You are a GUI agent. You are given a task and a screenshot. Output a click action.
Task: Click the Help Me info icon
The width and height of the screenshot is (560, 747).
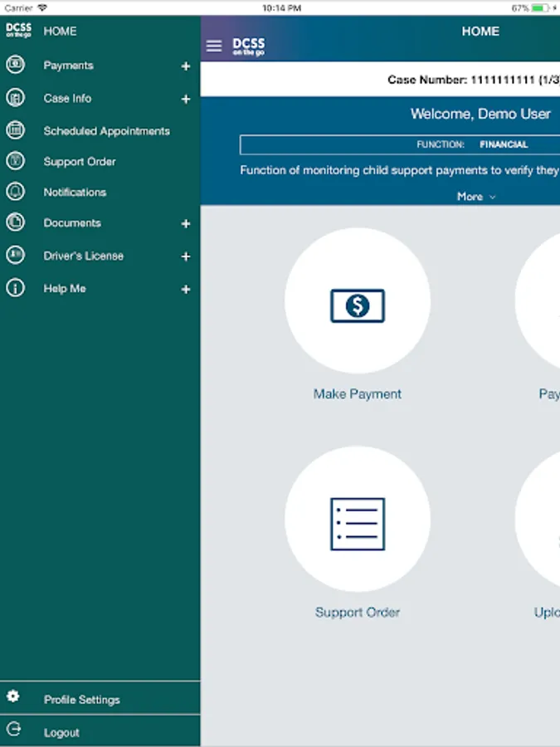15,288
